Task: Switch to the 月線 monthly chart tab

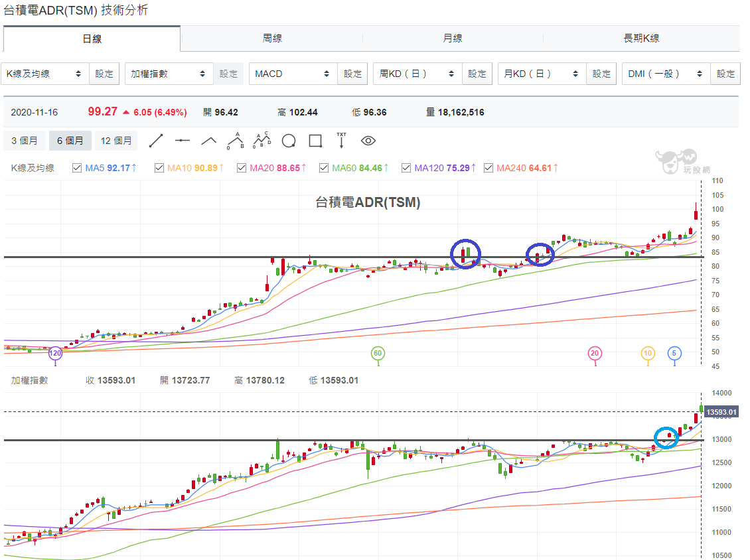Action: pyautogui.click(x=453, y=38)
